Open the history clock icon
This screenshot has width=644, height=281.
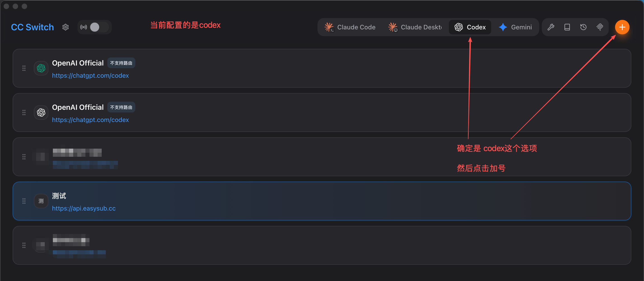[x=583, y=27]
